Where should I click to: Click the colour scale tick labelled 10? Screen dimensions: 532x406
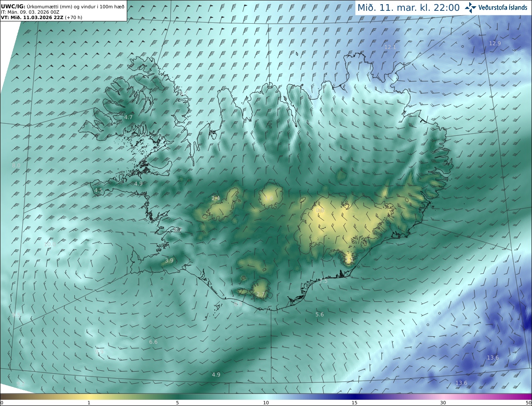pos(266,403)
